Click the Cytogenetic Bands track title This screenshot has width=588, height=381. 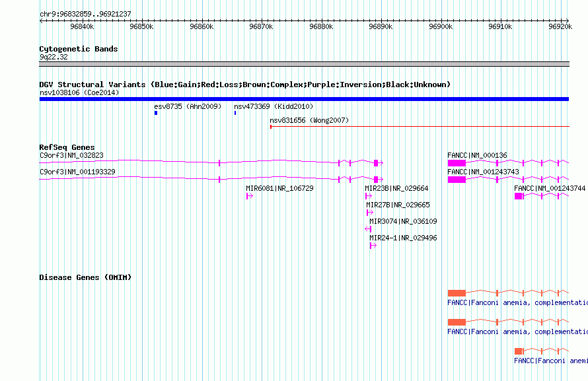pyautogui.click(x=79, y=49)
